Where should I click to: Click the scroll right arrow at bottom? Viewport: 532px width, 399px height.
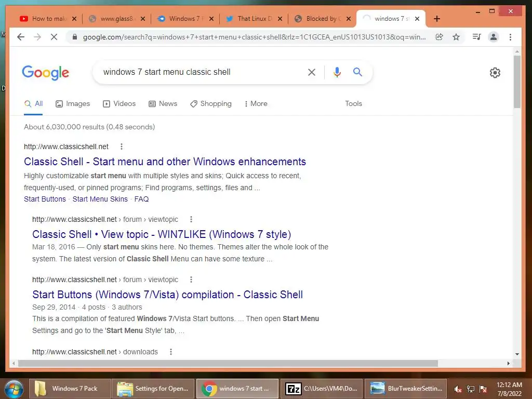click(508, 363)
